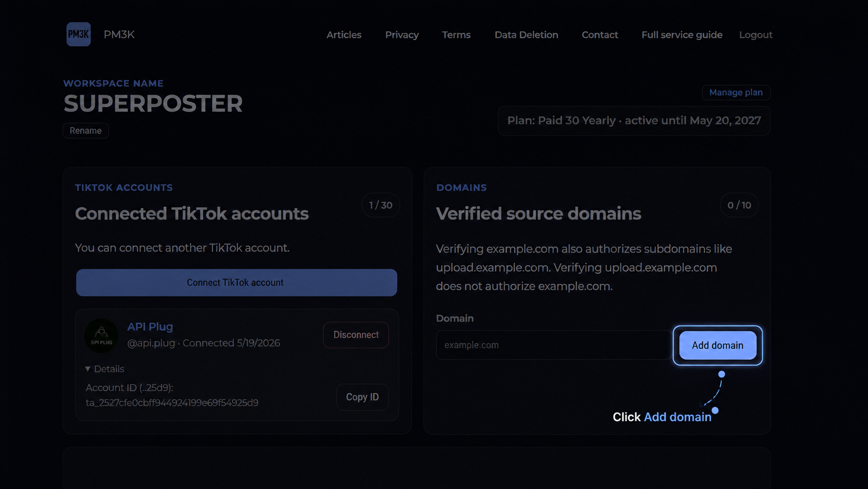The height and width of the screenshot is (489, 868).
Task: Open the API Plug account name link
Action: [150, 327]
